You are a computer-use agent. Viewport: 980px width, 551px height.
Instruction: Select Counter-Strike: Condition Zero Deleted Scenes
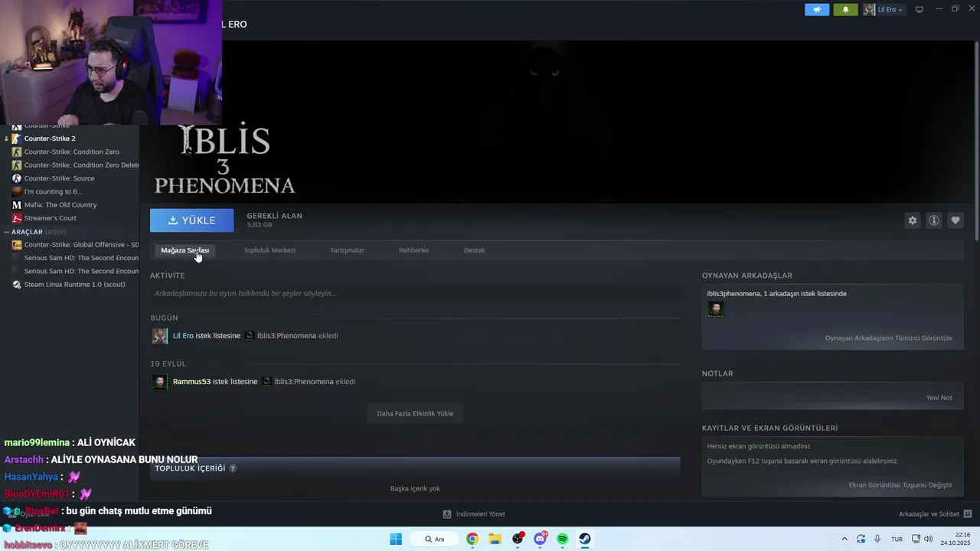click(x=81, y=165)
